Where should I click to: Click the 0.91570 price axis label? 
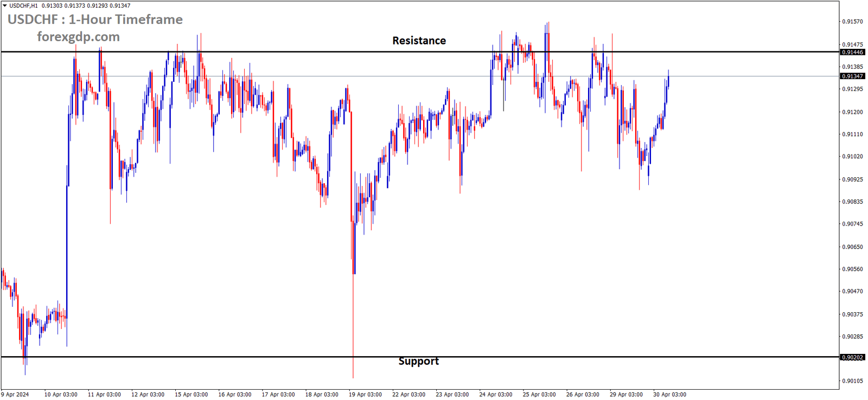click(x=852, y=22)
